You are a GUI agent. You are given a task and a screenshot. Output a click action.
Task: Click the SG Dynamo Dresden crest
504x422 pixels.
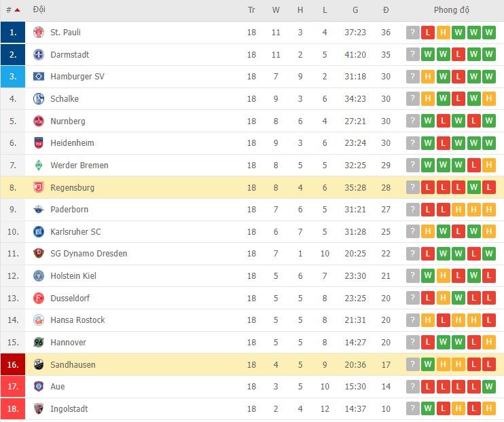[39, 253]
